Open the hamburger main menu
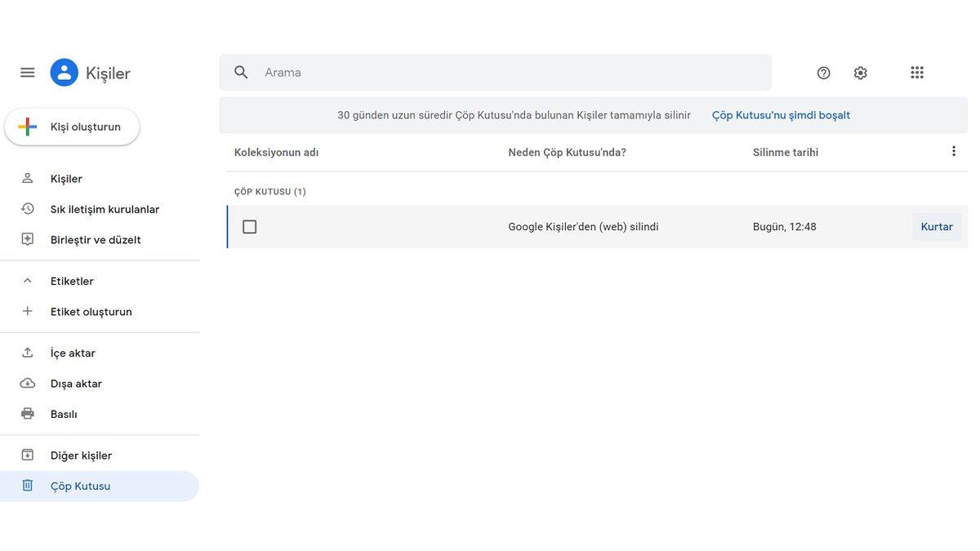The width and height of the screenshot is (980, 551). [28, 73]
